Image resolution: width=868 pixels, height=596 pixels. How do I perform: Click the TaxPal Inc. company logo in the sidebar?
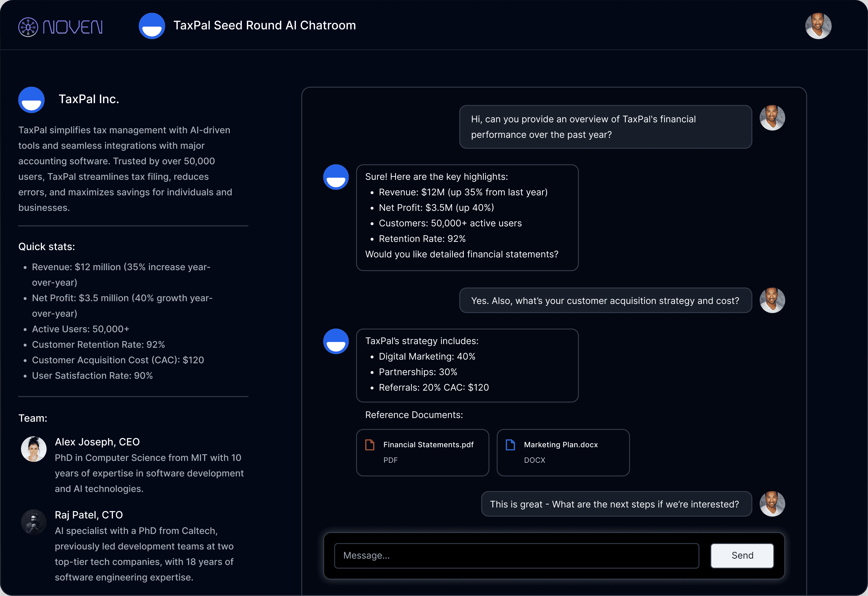[32, 100]
